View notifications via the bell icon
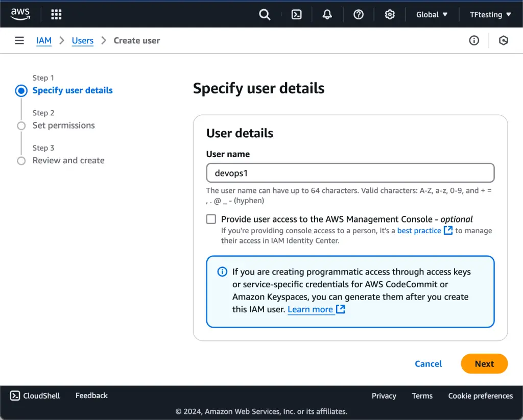 tap(327, 14)
